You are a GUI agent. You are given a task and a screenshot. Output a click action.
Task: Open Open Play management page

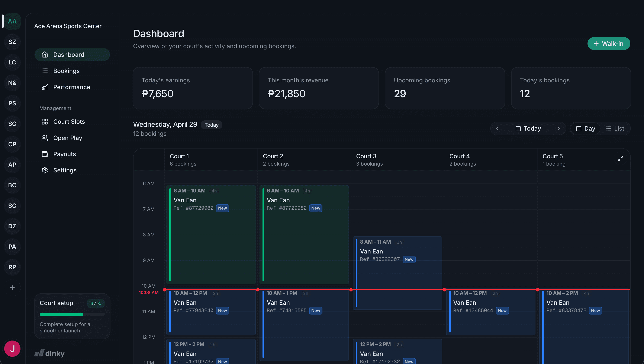[72, 138]
